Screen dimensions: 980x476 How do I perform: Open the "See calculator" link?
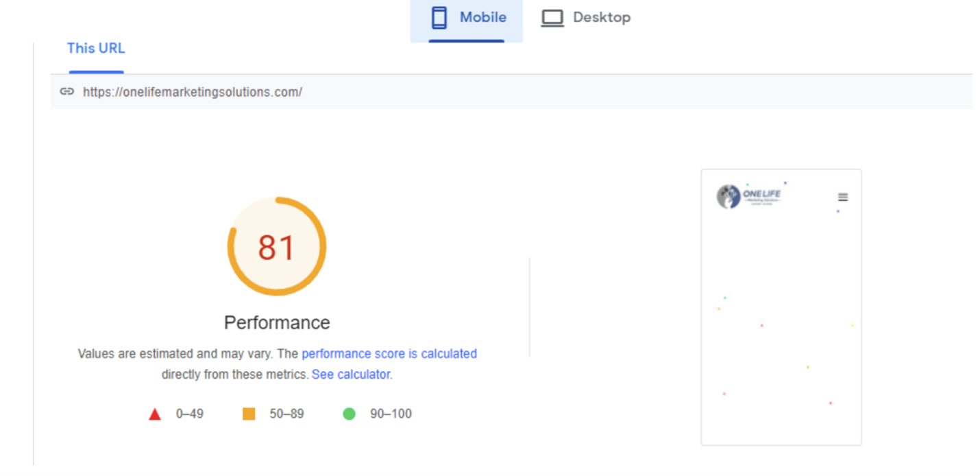click(x=350, y=374)
